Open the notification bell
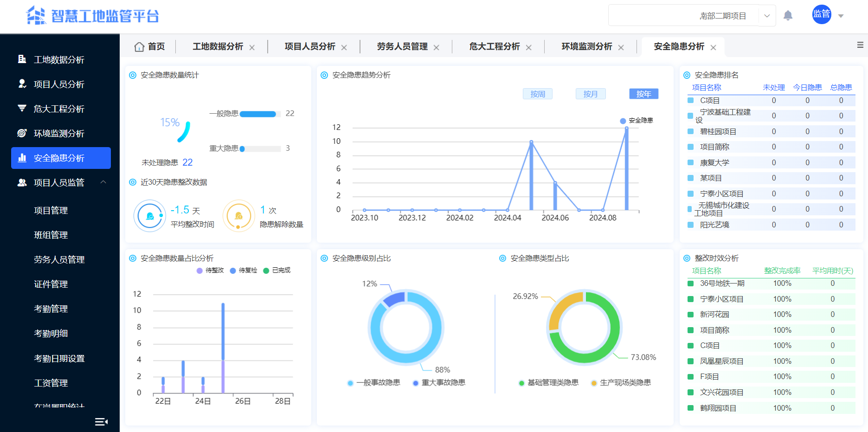Image resolution: width=868 pixels, height=432 pixels. (x=788, y=15)
